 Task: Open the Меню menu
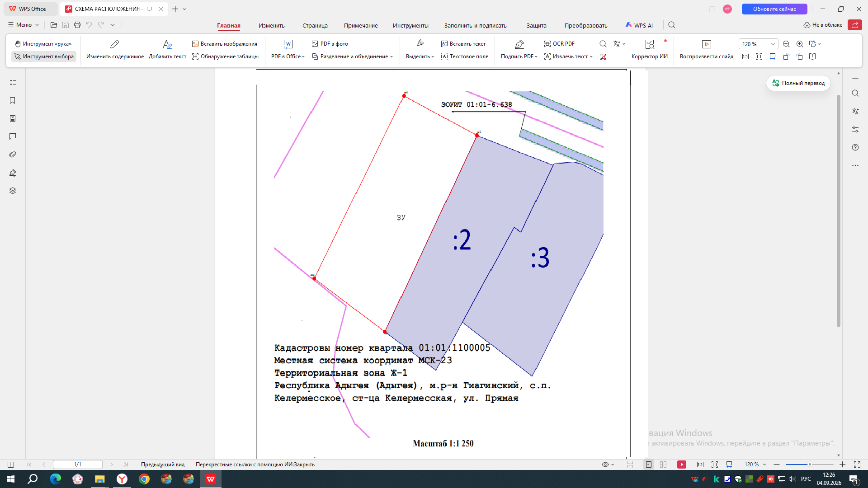coord(24,25)
